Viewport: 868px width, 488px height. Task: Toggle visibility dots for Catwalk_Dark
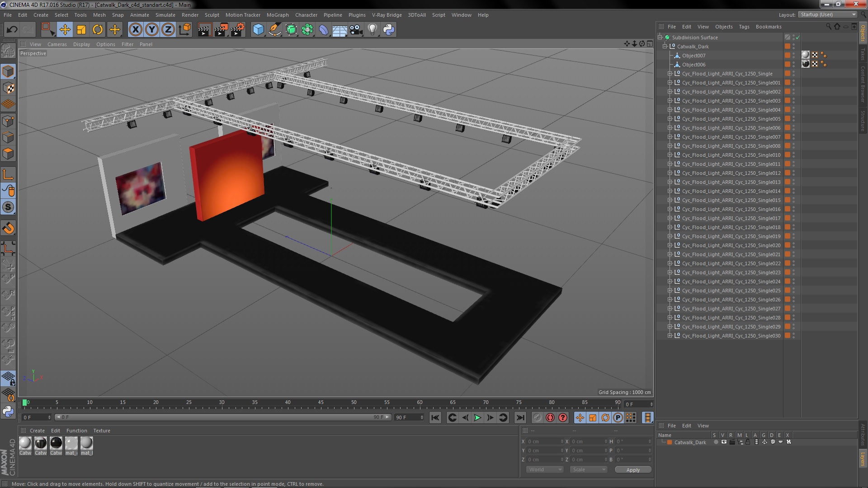coord(794,47)
